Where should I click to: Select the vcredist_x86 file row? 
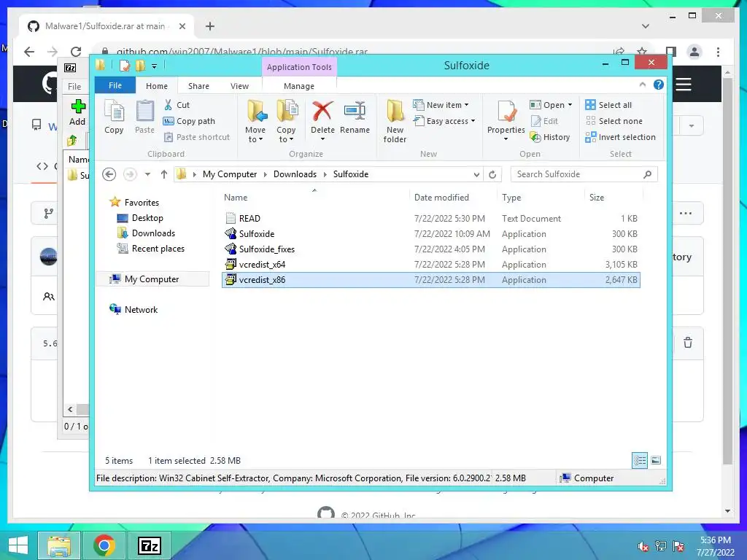(430, 279)
